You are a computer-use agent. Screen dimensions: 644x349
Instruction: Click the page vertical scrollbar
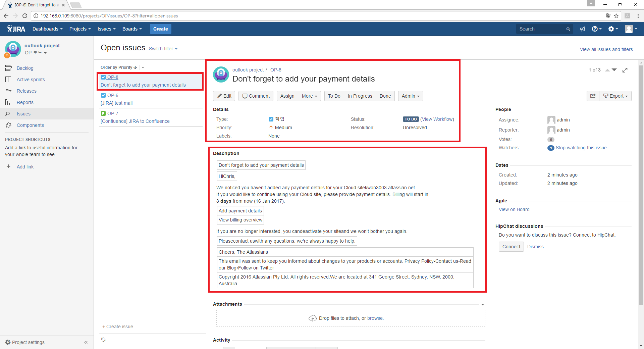point(641,185)
